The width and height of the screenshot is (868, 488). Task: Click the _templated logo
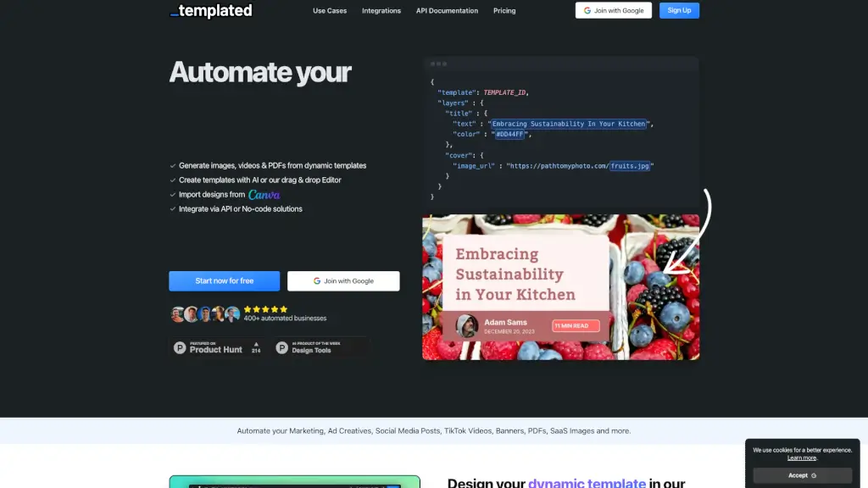pyautogui.click(x=210, y=11)
